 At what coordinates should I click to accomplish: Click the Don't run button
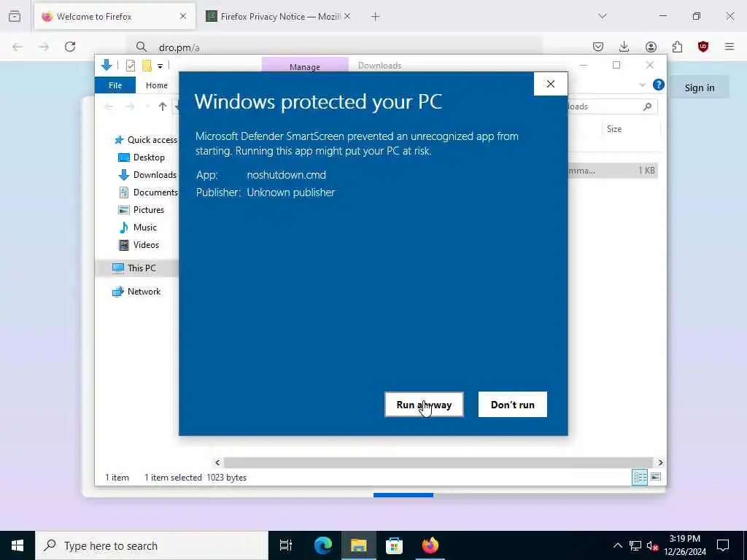tap(513, 404)
